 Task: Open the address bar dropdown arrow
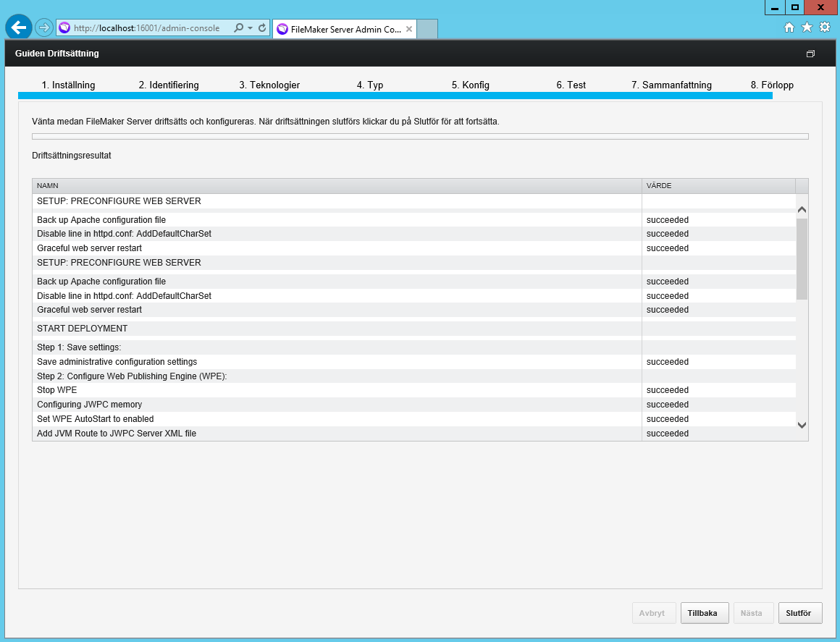[250, 28]
